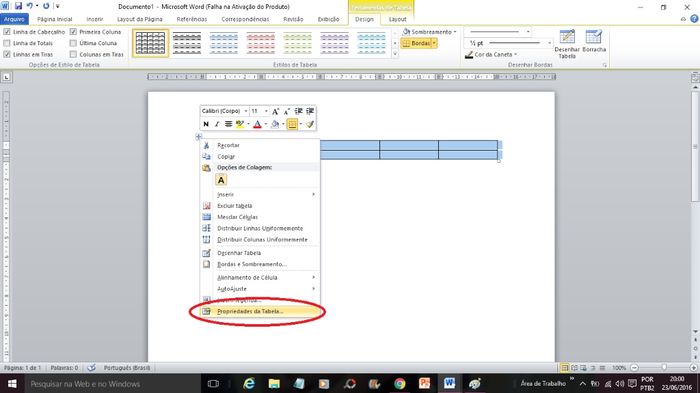Switch to Layout da Página tab

pyautogui.click(x=140, y=19)
